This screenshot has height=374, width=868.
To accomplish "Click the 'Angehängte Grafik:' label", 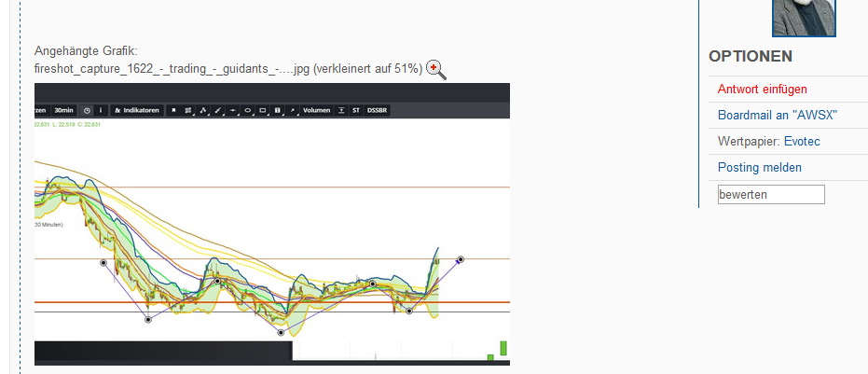I will [86, 51].
